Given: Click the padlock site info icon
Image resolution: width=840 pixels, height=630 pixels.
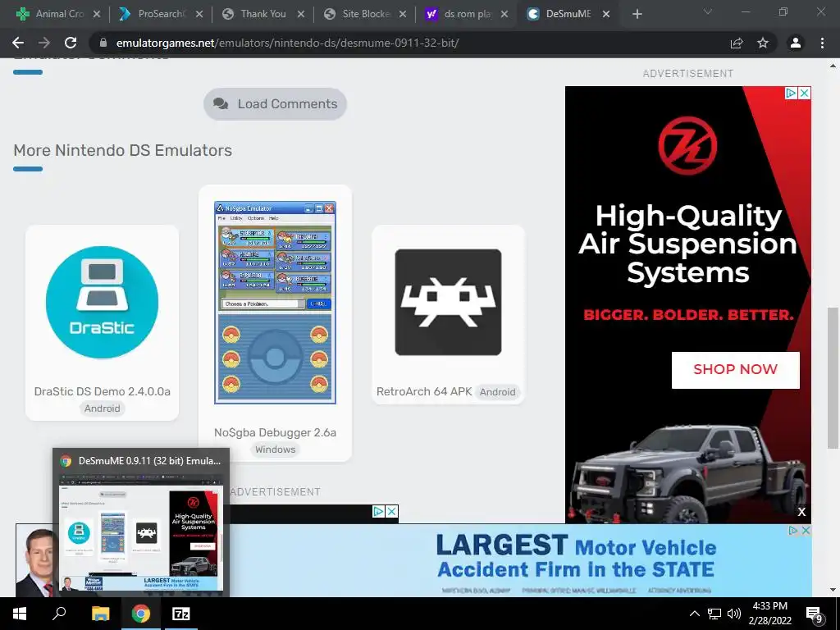Looking at the screenshot, I should coord(103,43).
